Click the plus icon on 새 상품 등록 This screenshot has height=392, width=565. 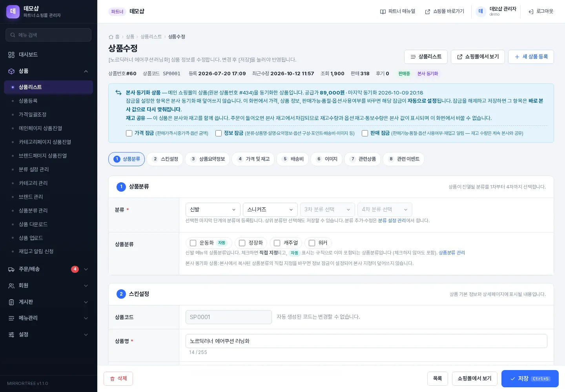pos(517,57)
